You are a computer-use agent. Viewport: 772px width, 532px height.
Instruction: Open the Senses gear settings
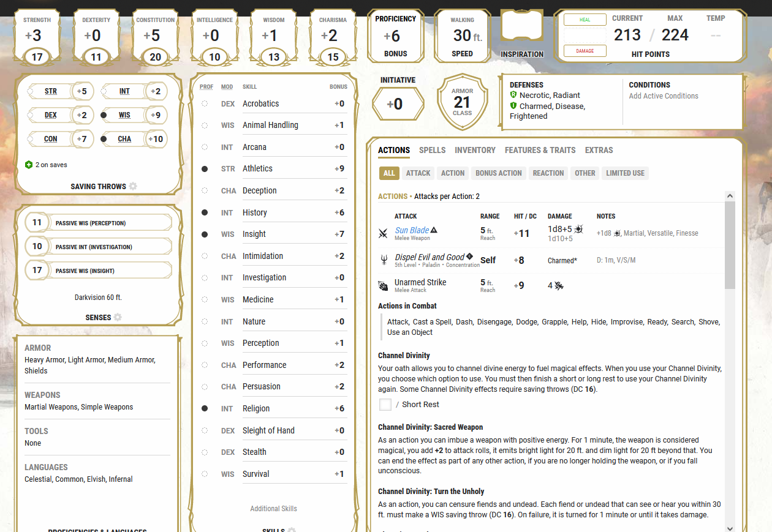pyautogui.click(x=118, y=317)
